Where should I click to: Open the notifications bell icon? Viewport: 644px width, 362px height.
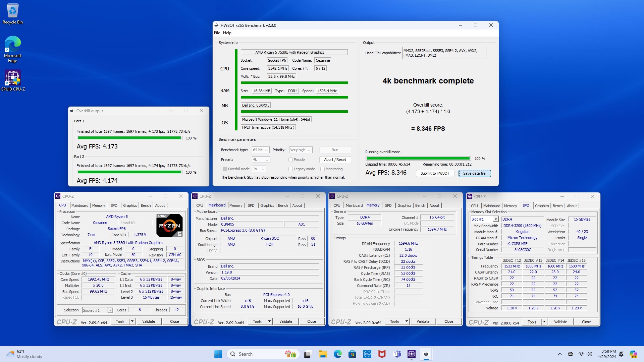(622, 354)
